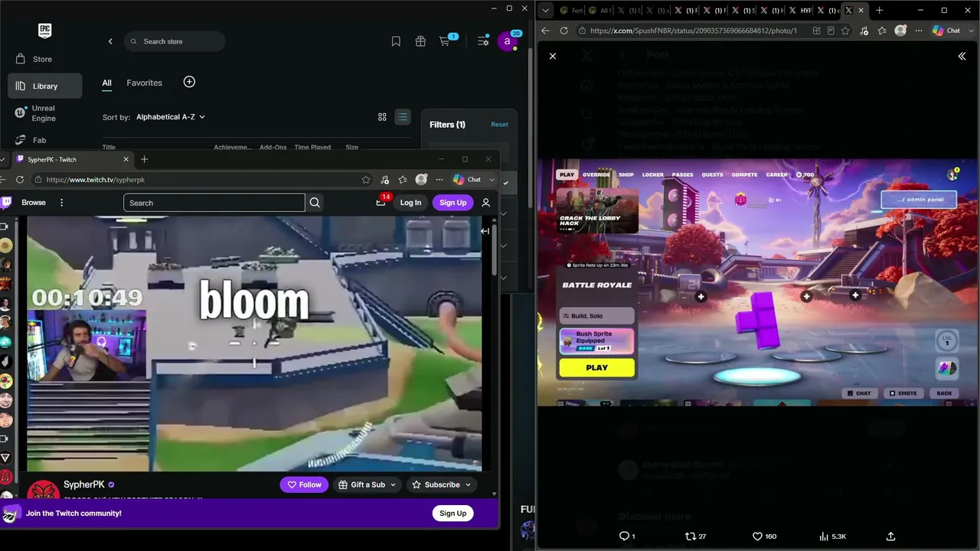Switch library to list view
Image resolution: width=980 pixels, height=551 pixels.
tap(402, 117)
